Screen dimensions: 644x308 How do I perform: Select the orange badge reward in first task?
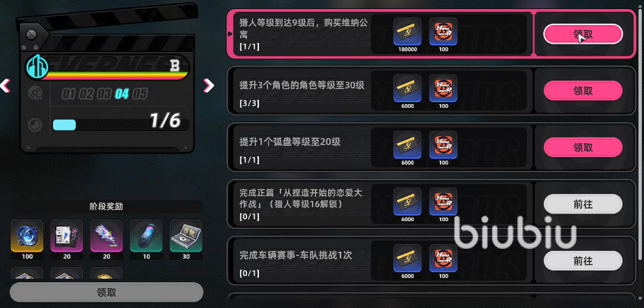coord(443,31)
